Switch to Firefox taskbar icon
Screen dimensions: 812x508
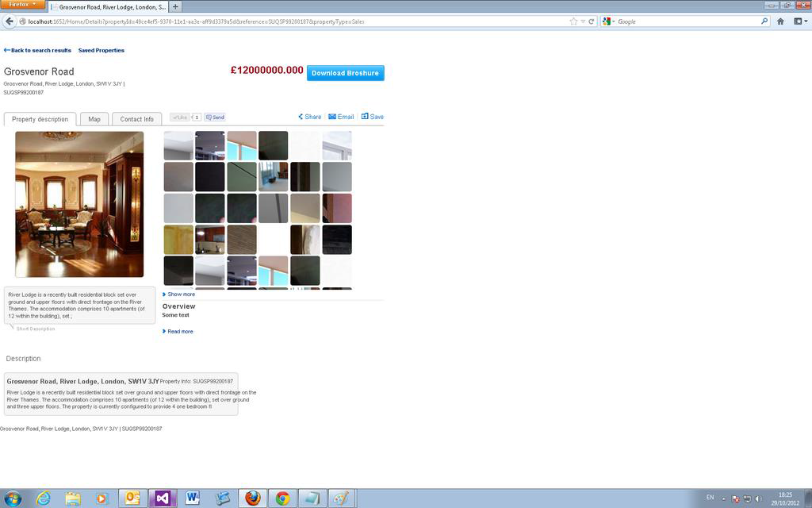(253, 498)
